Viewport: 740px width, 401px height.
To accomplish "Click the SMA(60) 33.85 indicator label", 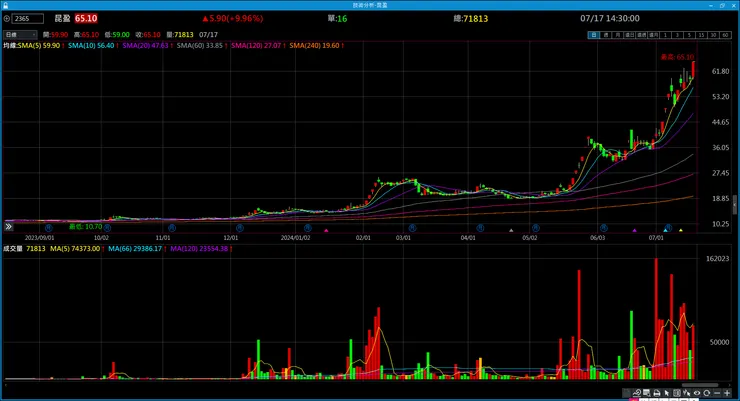I will [200, 46].
